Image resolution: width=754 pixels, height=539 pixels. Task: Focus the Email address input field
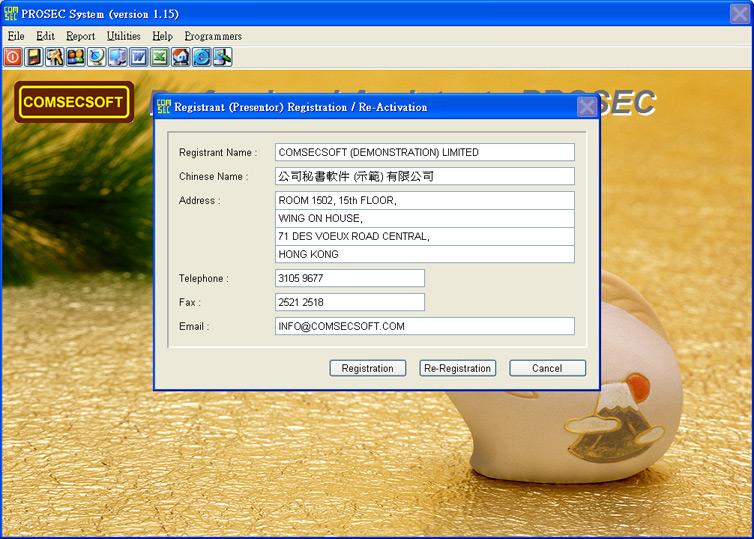click(424, 326)
